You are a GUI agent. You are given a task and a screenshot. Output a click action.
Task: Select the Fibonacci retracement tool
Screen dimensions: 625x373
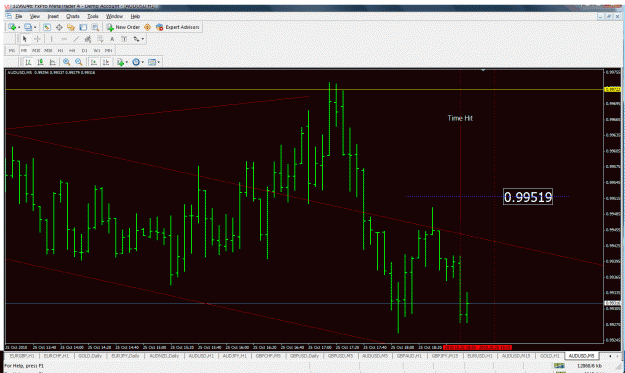[100, 39]
